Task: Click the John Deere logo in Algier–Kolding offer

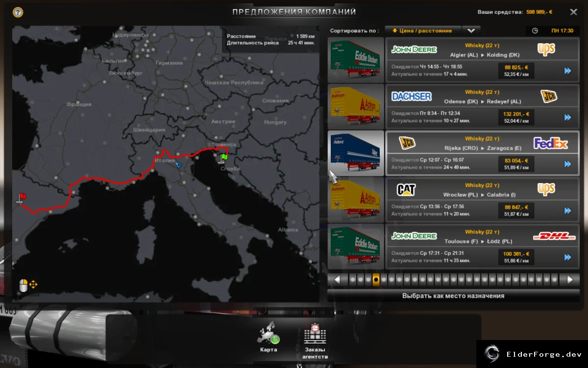Action: (x=414, y=50)
